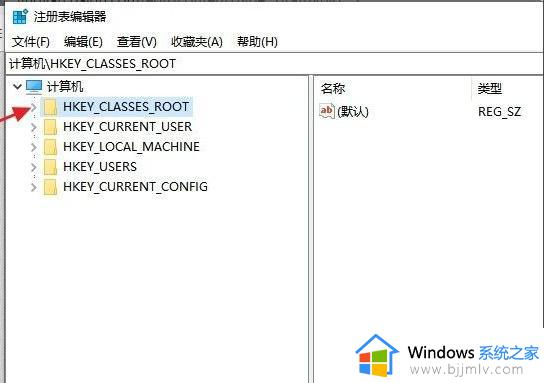This screenshot has height=383, width=544.
Task: Click the registry path address bar
Action: (274, 64)
